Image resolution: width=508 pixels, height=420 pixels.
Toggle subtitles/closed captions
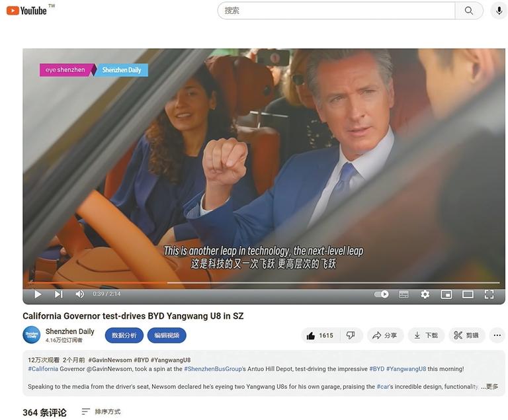pos(403,294)
